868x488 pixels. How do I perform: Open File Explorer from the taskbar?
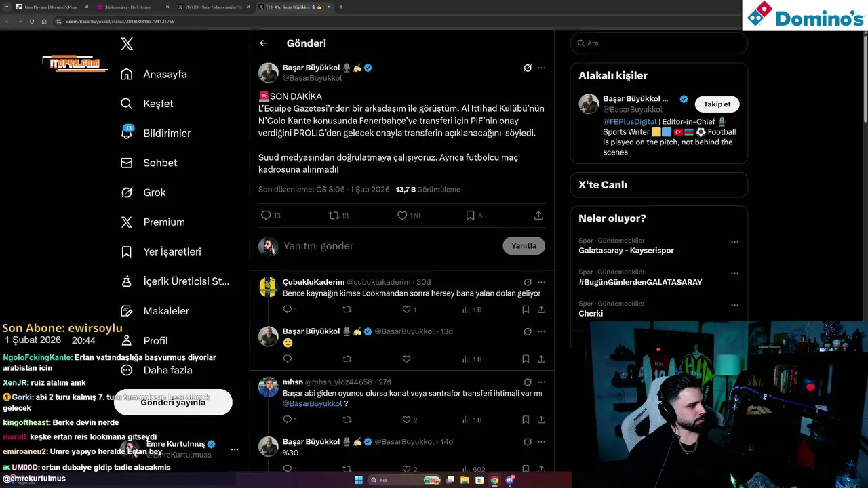point(465,481)
